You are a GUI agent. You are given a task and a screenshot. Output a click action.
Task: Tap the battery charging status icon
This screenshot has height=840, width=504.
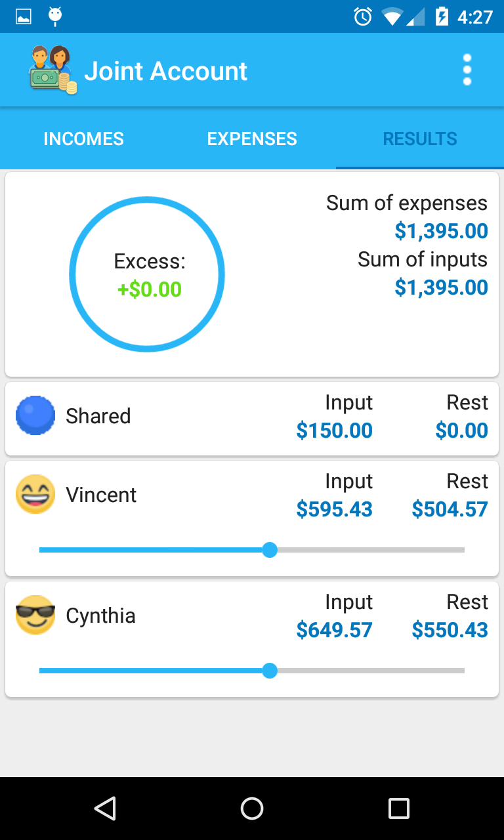point(442,16)
